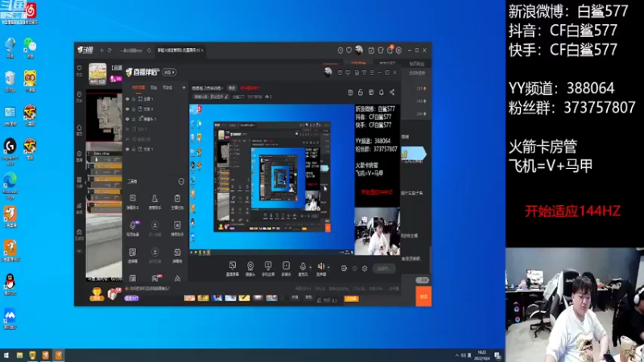Click the trophy icon below the video in Douyu

[97, 294]
